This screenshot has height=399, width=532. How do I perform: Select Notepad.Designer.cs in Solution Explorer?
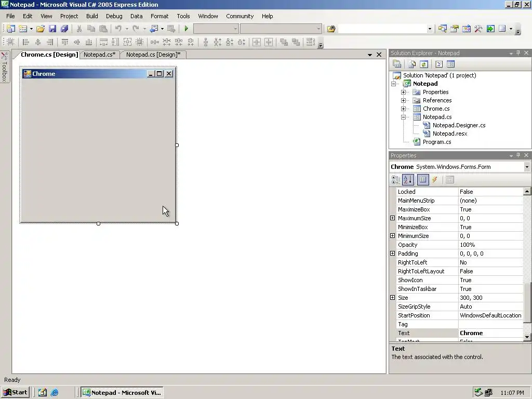pyautogui.click(x=459, y=125)
